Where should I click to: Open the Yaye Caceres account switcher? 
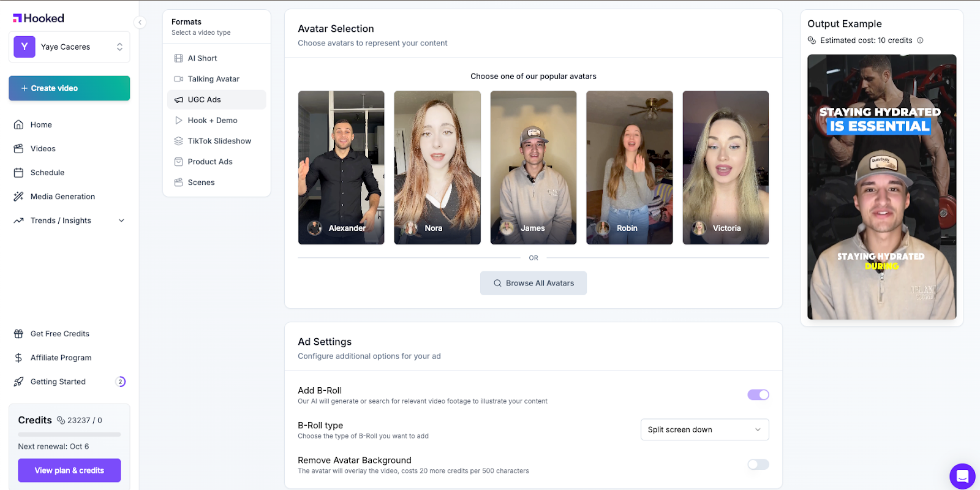click(x=69, y=47)
